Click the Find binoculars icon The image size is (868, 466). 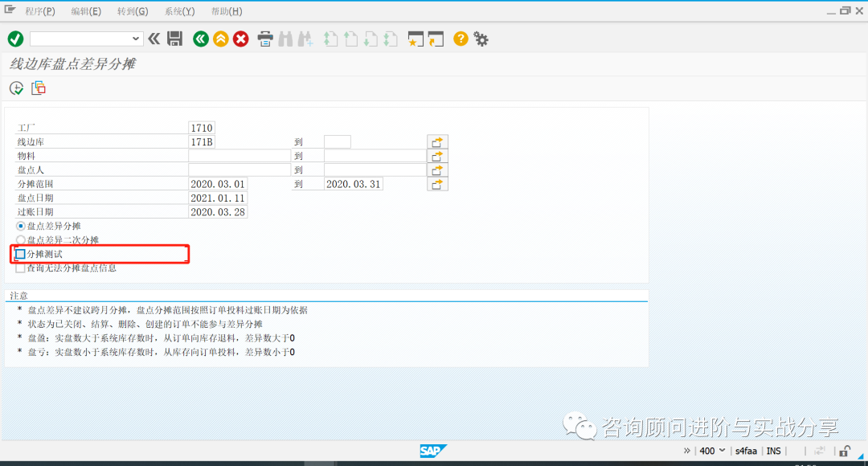(285, 39)
